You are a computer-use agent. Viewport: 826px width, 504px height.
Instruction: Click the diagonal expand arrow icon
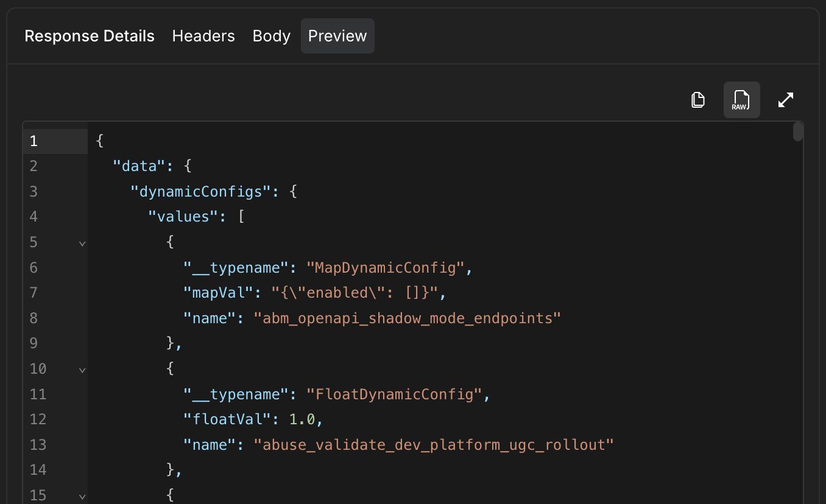(785, 99)
